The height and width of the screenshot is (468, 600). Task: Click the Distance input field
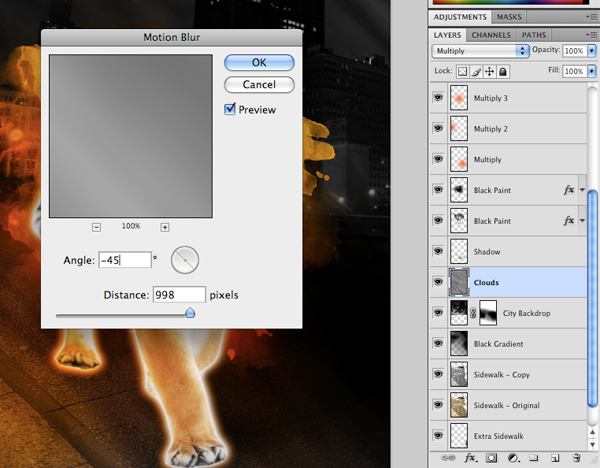[179, 295]
